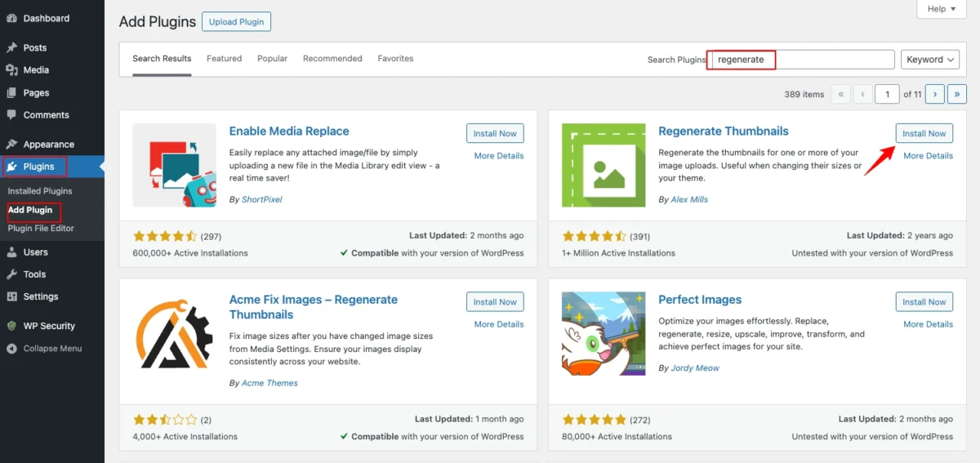Click the "4,000+ Active Installations" text
This screenshot has width=980, height=463.
185,437
